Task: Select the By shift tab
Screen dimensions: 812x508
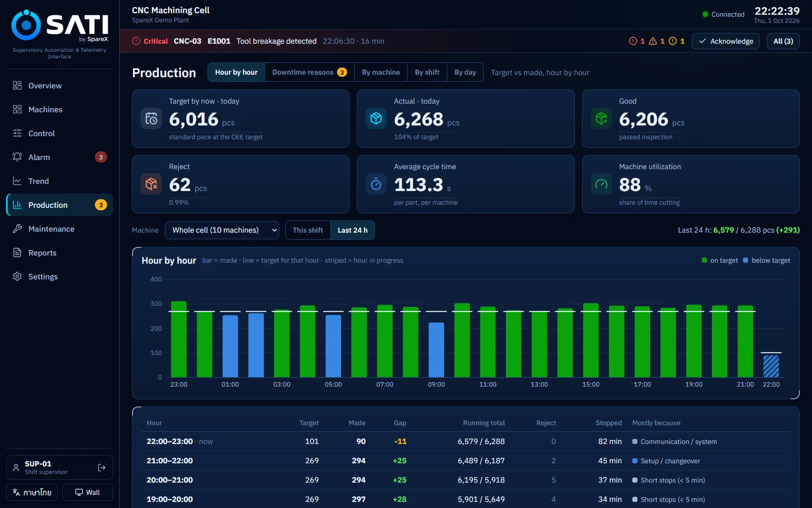Action: tap(427, 72)
